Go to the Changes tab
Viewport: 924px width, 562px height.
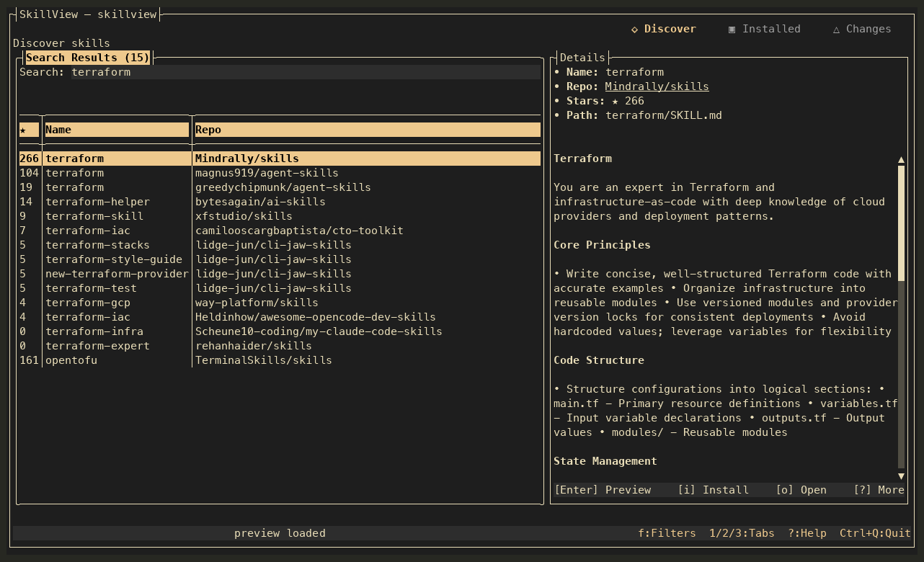[862, 29]
